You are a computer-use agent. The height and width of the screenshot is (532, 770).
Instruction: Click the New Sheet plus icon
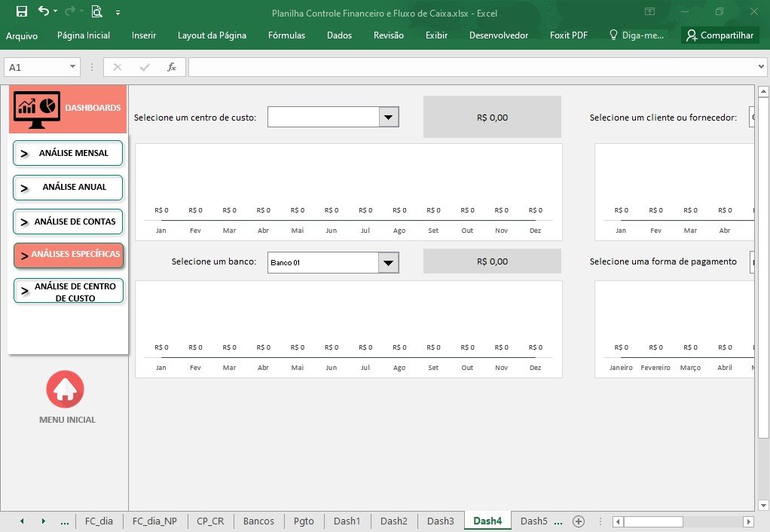point(579,521)
